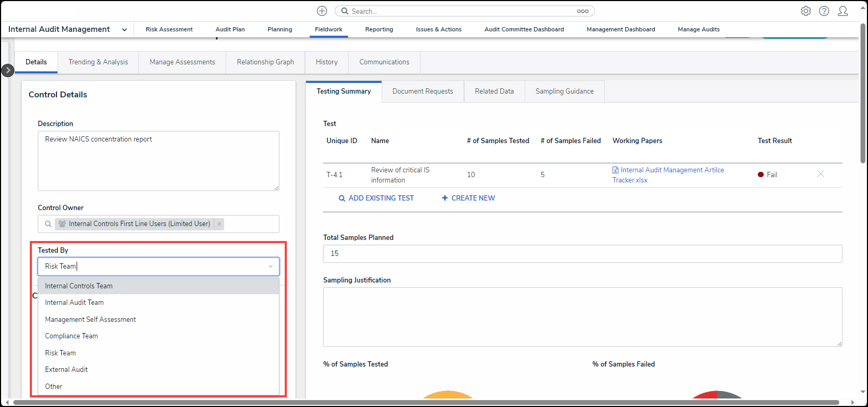Expand the left sidebar arrow button

point(7,70)
